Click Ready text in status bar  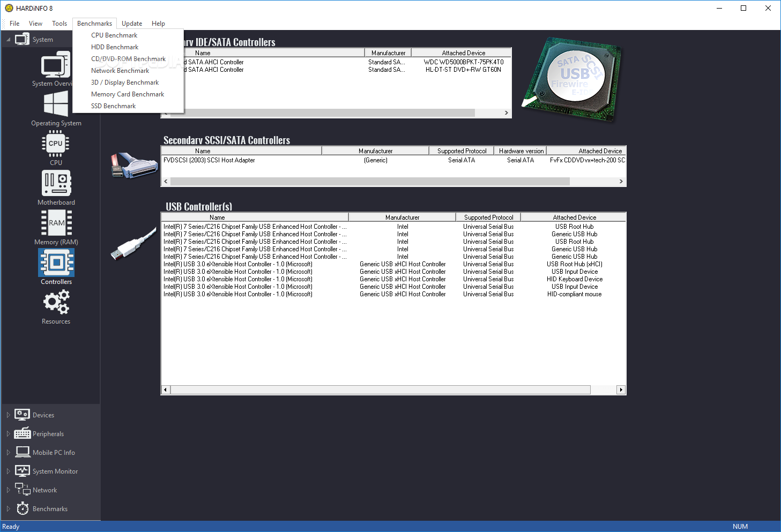(x=11, y=527)
